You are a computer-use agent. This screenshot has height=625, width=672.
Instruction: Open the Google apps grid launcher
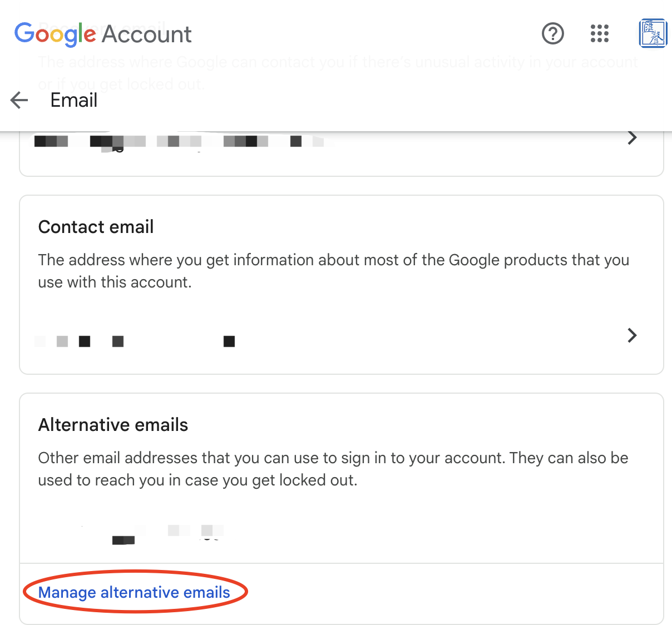coord(599,34)
